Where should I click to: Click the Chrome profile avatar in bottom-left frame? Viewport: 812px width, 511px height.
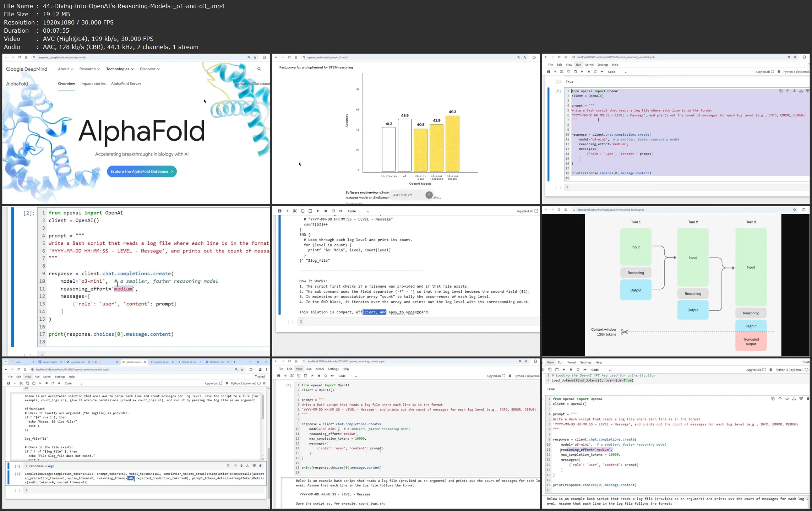[x=260, y=369]
